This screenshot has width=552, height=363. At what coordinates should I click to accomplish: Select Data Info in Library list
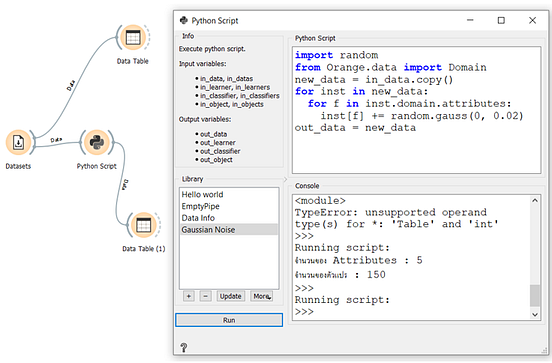tap(229, 218)
